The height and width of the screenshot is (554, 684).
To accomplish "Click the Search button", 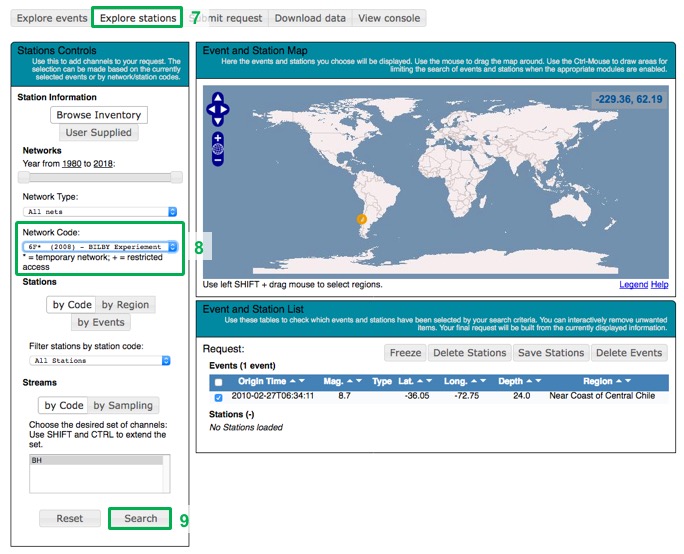I will [140, 518].
